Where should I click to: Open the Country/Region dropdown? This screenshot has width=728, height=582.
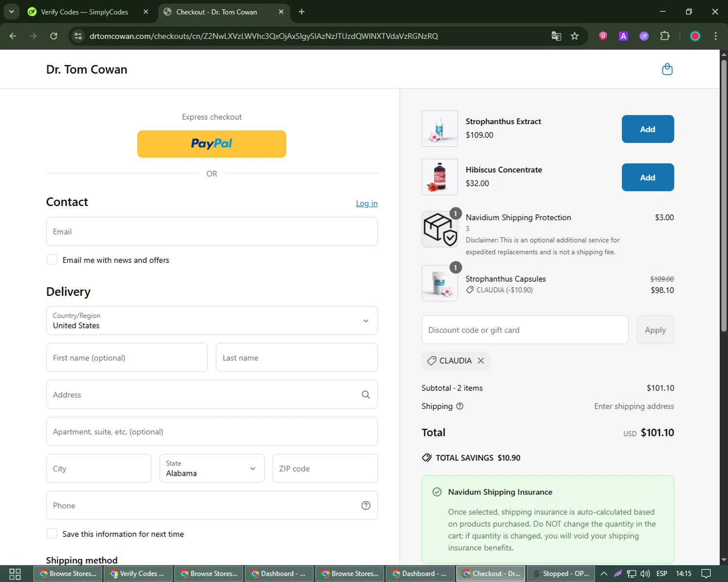pyautogui.click(x=212, y=321)
